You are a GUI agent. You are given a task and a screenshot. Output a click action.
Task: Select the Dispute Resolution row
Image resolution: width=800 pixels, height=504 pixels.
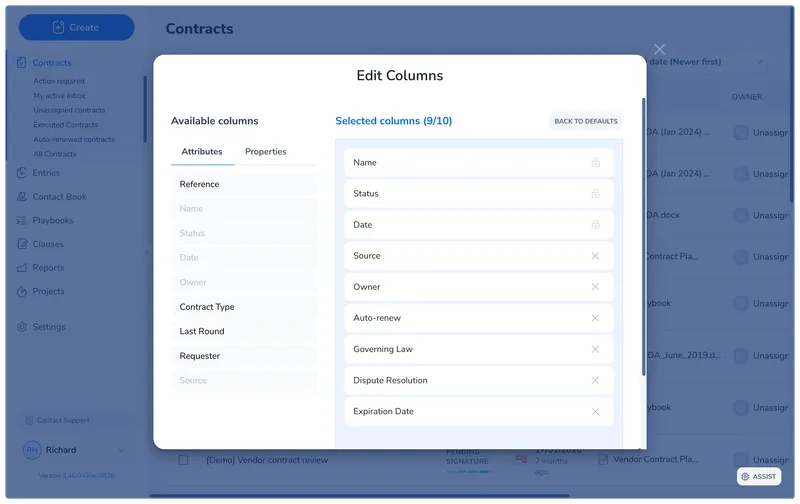(479, 380)
